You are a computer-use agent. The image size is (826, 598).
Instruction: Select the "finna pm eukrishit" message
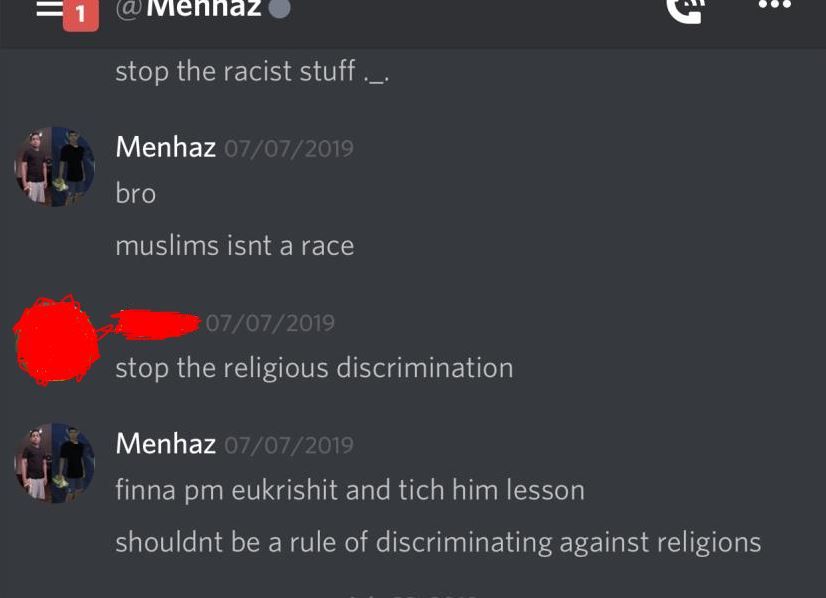tap(350, 490)
